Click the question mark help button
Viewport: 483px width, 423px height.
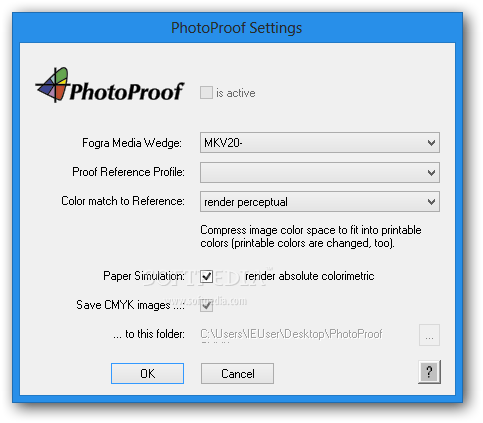429,372
